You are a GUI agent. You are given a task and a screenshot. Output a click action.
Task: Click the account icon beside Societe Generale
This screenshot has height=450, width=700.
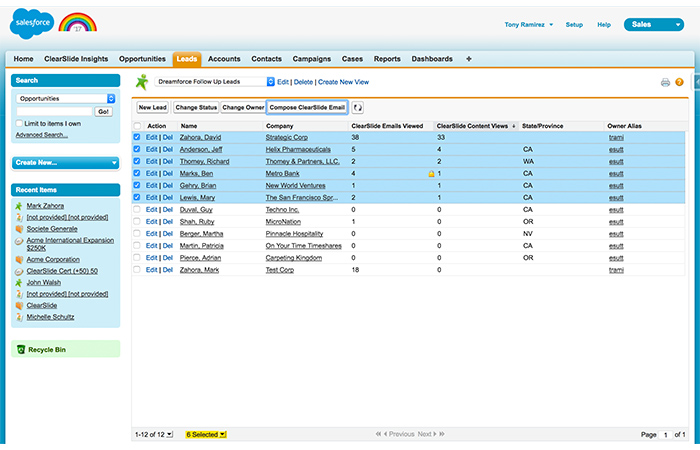[x=19, y=229]
